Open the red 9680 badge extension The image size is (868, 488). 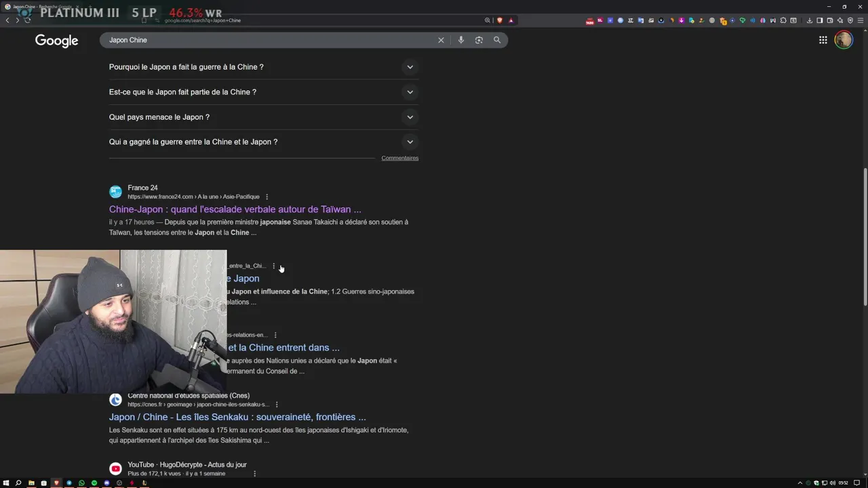(x=590, y=21)
